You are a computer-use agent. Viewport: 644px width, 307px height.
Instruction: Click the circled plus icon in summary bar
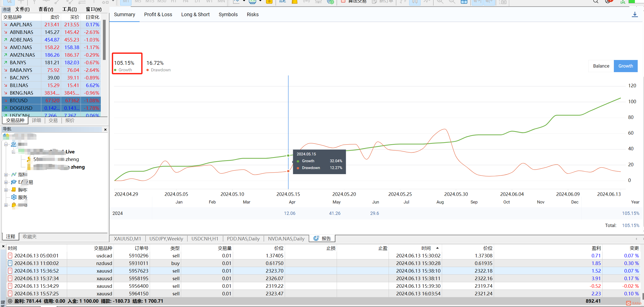pyautogui.click(x=10, y=301)
